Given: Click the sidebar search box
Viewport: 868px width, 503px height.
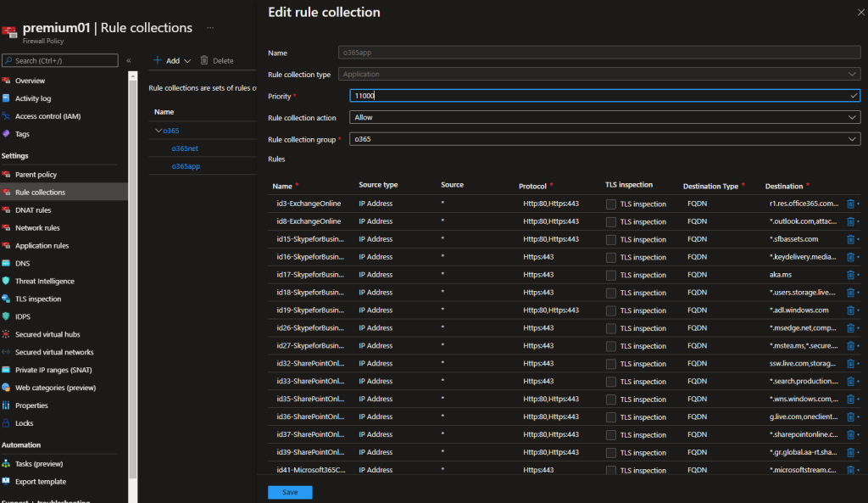Looking at the screenshot, I should point(61,61).
